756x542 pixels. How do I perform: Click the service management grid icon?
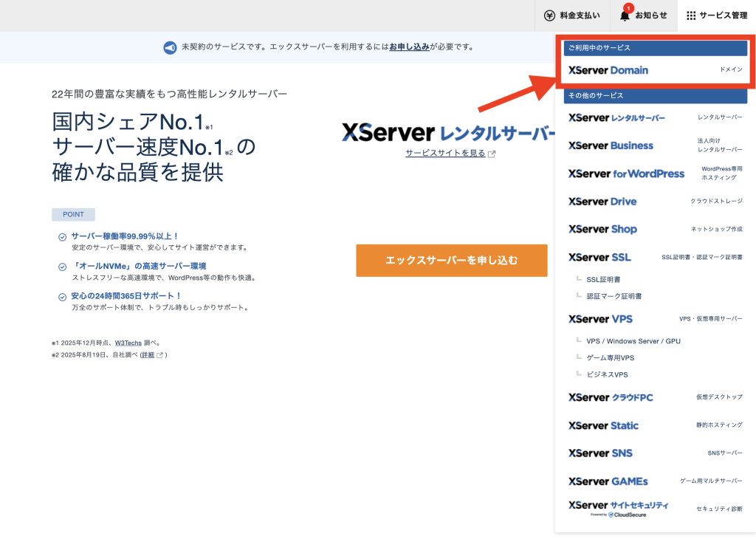(x=691, y=16)
